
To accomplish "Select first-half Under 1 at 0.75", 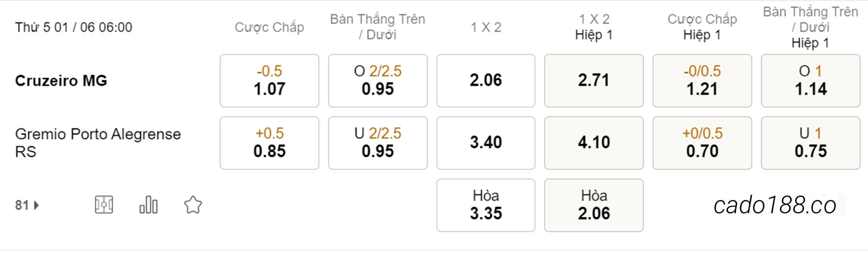I will (810, 143).
